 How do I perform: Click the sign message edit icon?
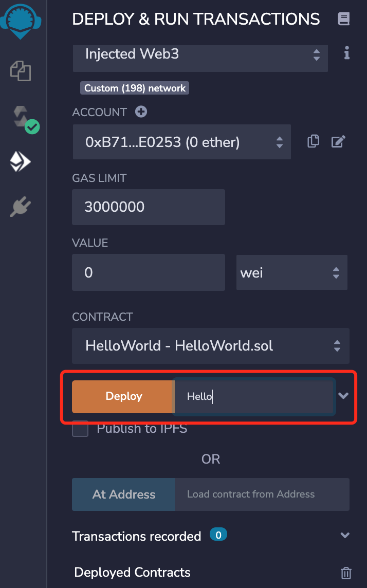338,141
